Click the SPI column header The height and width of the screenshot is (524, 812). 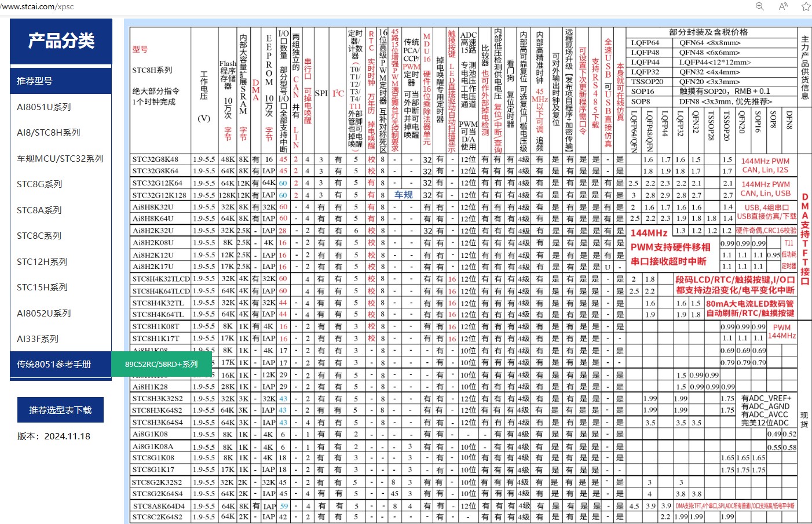[x=321, y=93]
